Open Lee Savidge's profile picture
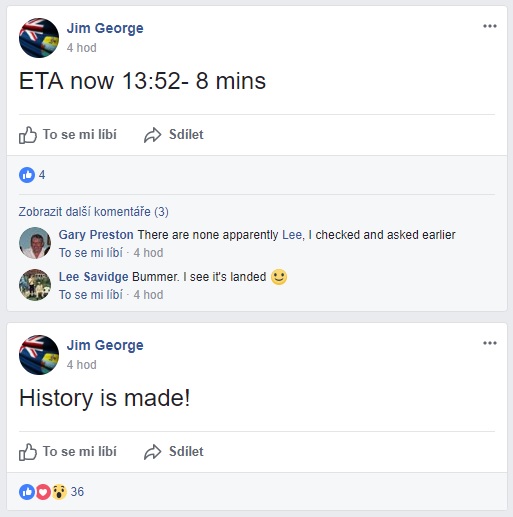The image size is (513, 517). (35, 285)
